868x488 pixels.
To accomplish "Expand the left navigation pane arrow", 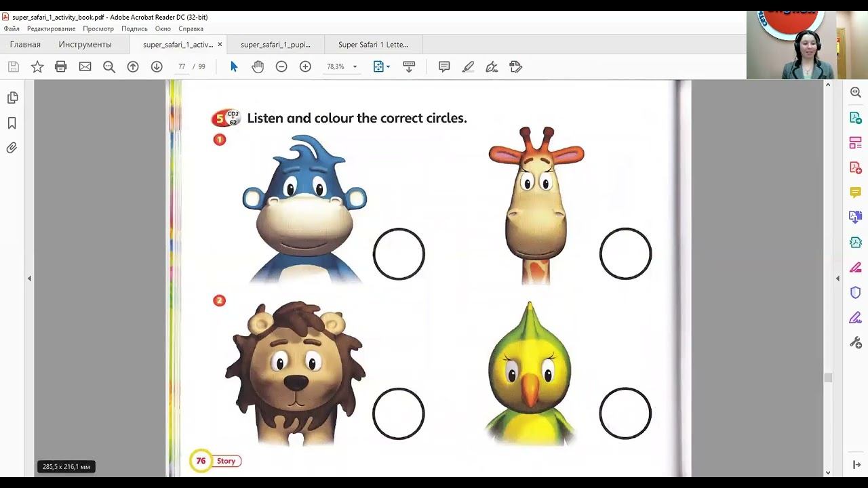I will [29, 279].
